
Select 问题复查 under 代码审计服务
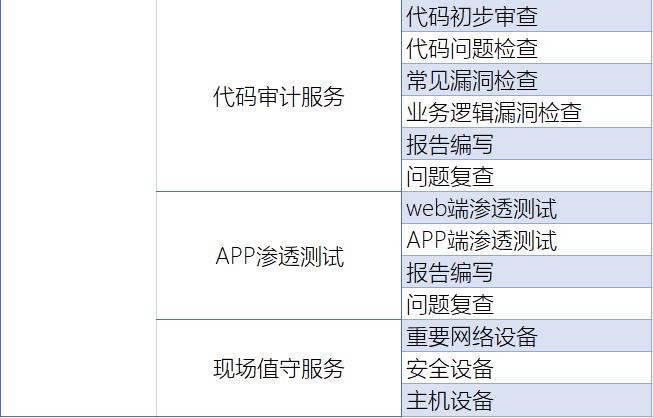527,176
